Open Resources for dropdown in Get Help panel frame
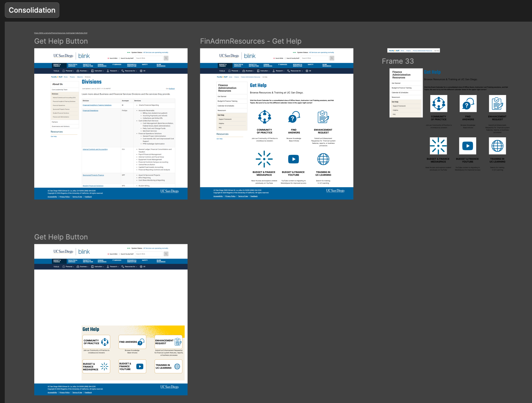The height and width of the screenshot is (403, 532). coord(129,267)
